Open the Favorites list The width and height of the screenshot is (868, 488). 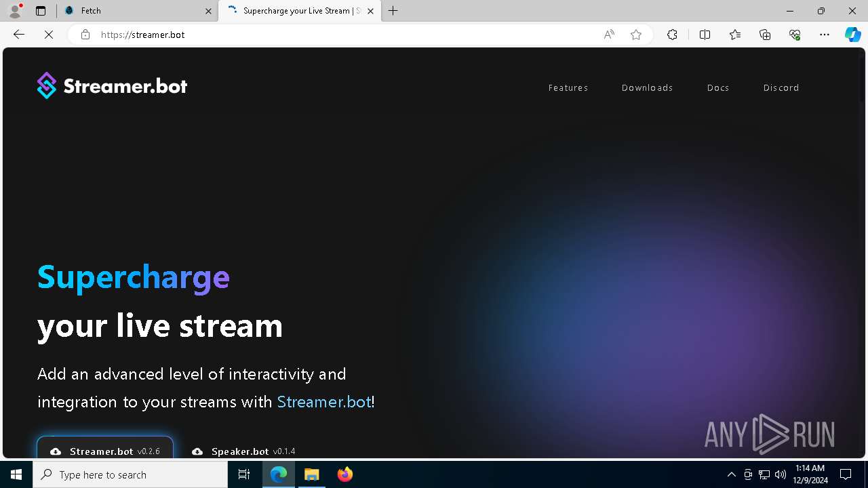[735, 35]
